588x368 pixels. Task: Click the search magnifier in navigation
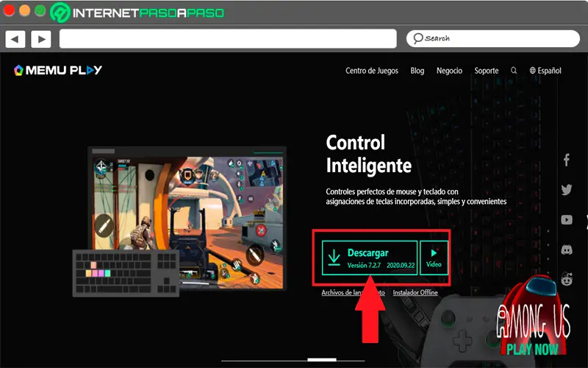(x=514, y=71)
